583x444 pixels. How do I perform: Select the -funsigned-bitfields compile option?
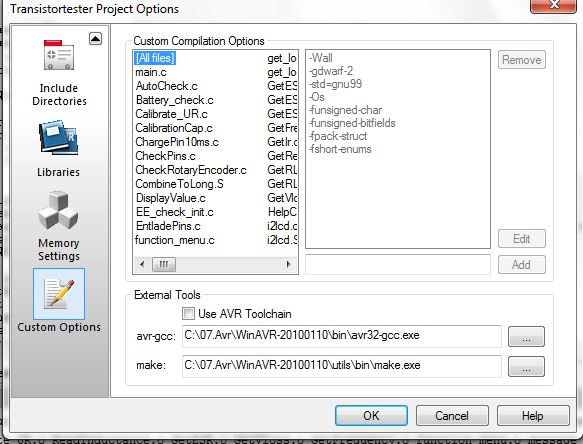click(352, 123)
